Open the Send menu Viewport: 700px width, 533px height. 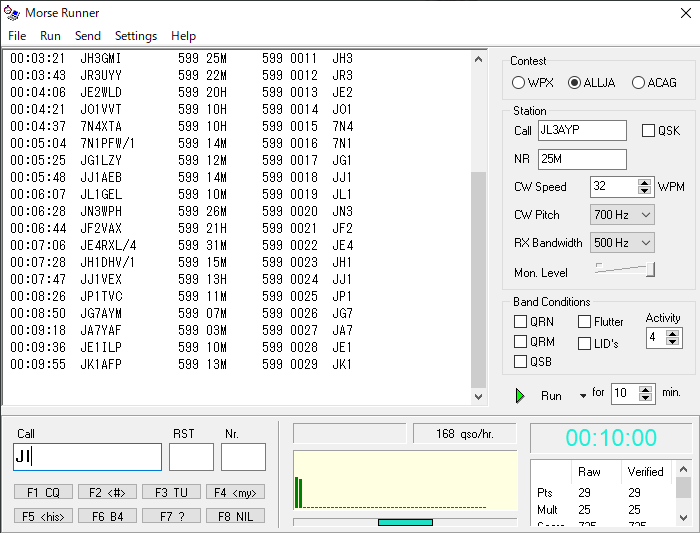coord(87,36)
